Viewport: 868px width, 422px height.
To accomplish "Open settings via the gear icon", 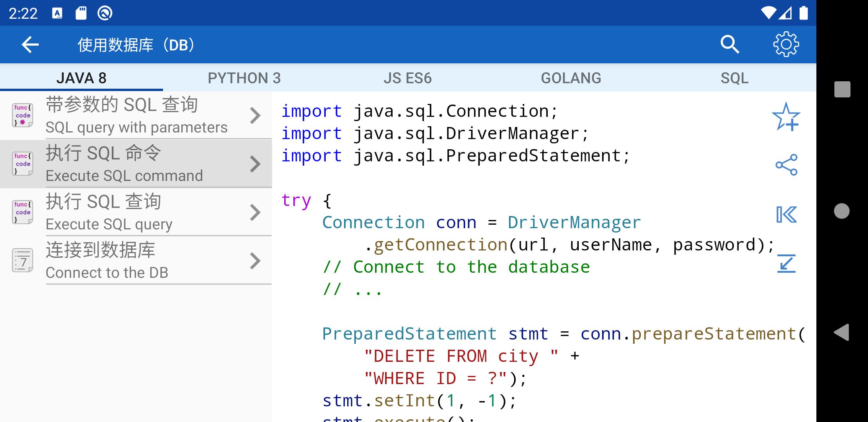I will click(786, 45).
